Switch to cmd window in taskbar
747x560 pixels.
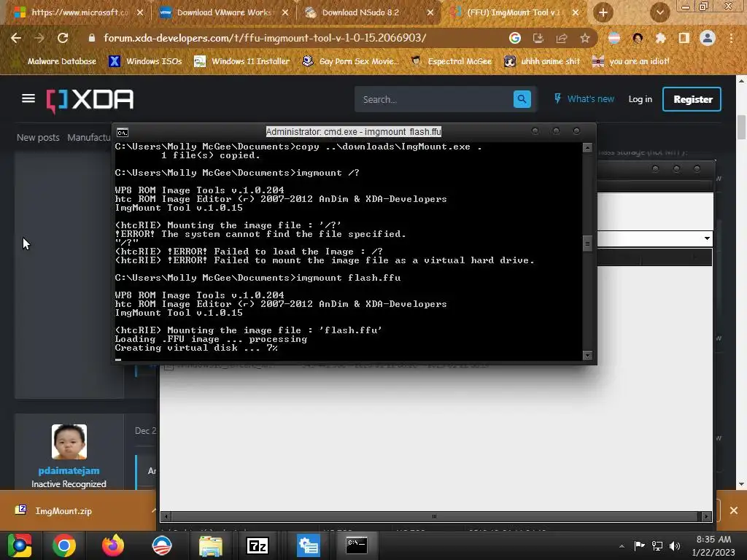tap(356, 544)
